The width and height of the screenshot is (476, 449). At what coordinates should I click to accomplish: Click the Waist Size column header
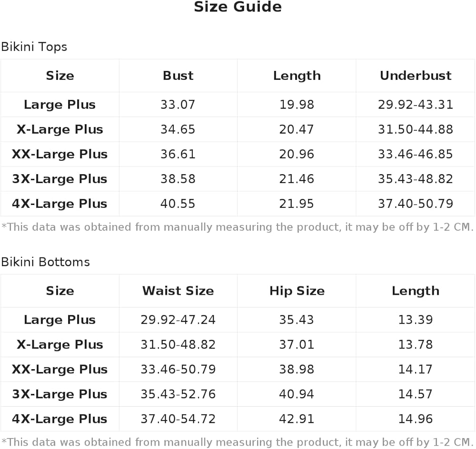[x=178, y=291]
